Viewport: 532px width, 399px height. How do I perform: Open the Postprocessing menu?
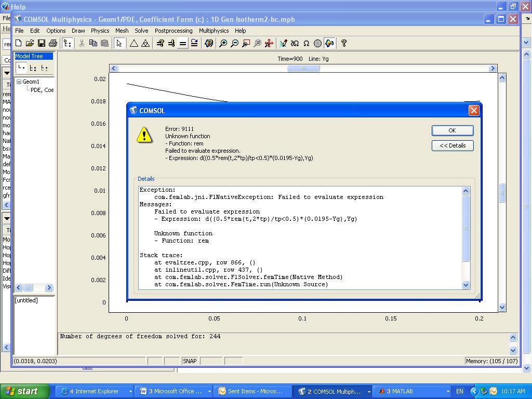174,31
